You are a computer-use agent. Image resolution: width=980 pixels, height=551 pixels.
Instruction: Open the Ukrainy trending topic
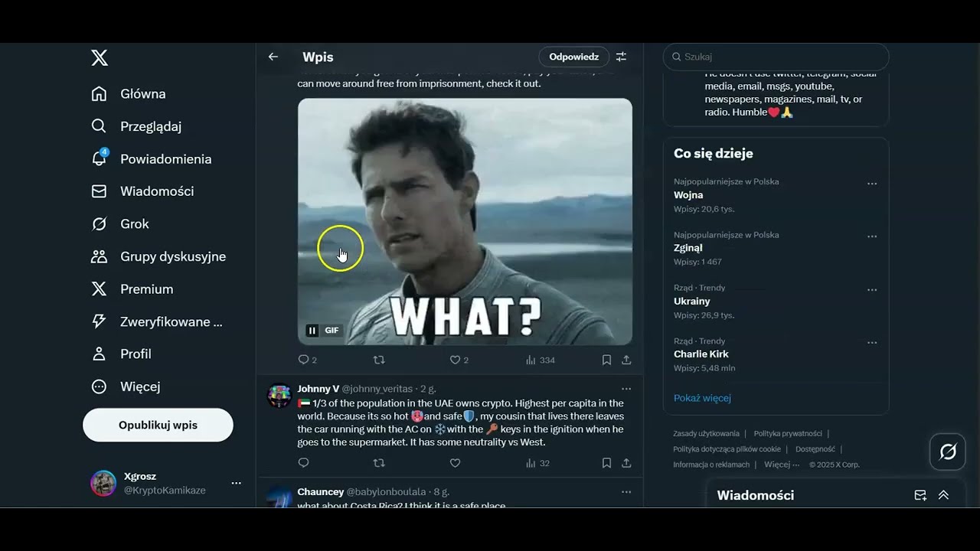tap(692, 302)
